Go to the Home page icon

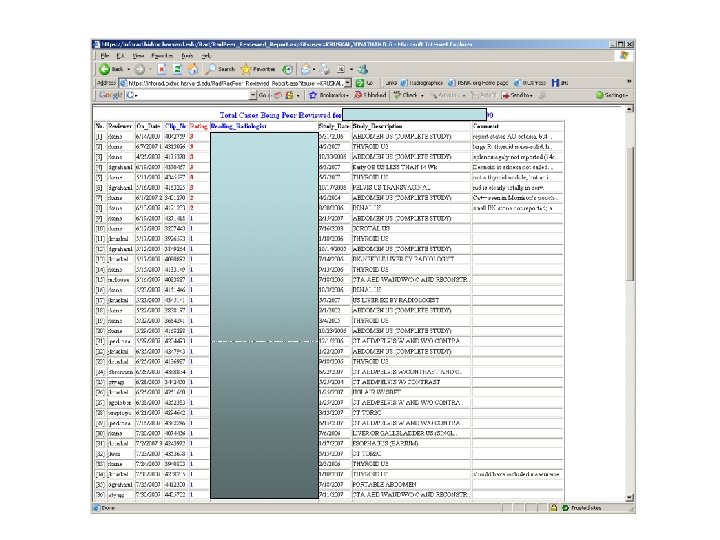[193, 69]
